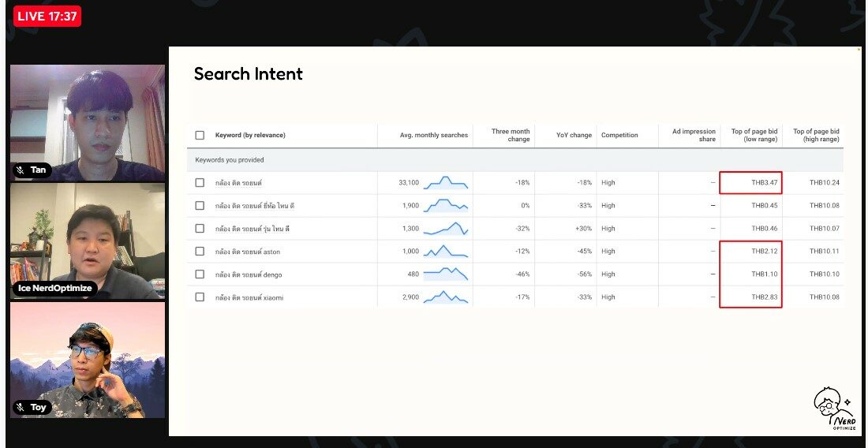The height and width of the screenshot is (448, 868).
Task: Click the trend sparkline for 33,100 searches
Action: point(446,183)
